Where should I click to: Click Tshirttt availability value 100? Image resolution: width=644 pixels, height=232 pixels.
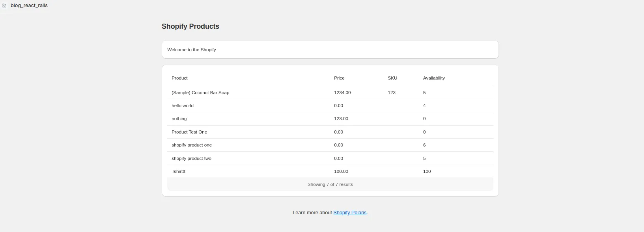tap(427, 171)
